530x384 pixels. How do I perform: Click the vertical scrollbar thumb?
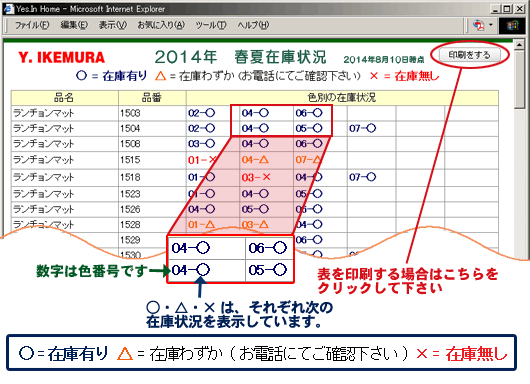click(519, 79)
